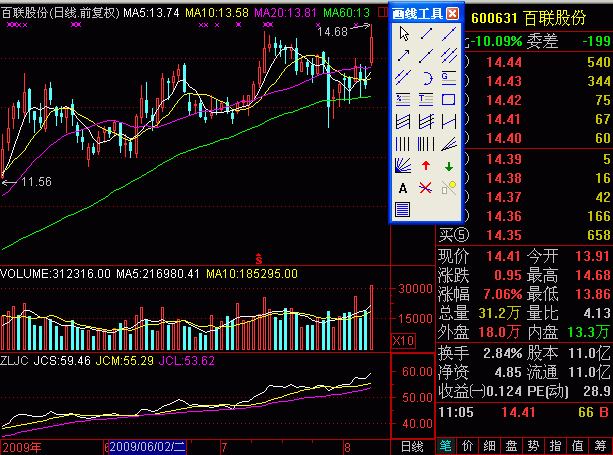Click the red X delete drawings tool

(426, 188)
